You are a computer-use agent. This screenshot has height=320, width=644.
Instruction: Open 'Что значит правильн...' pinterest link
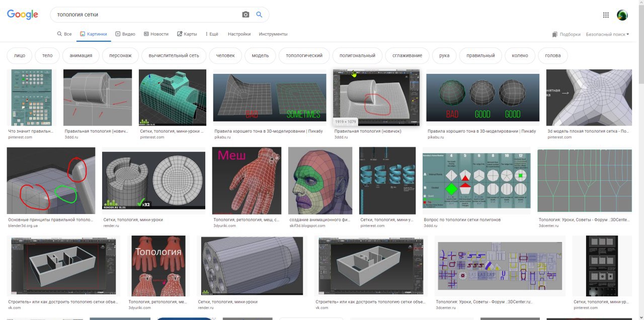click(x=30, y=131)
